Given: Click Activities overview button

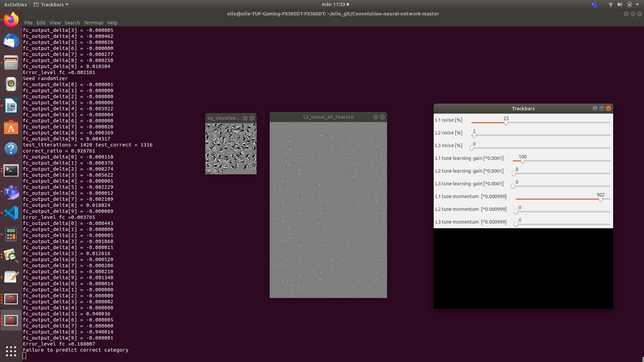Looking at the screenshot, I should click(x=15, y=5).
